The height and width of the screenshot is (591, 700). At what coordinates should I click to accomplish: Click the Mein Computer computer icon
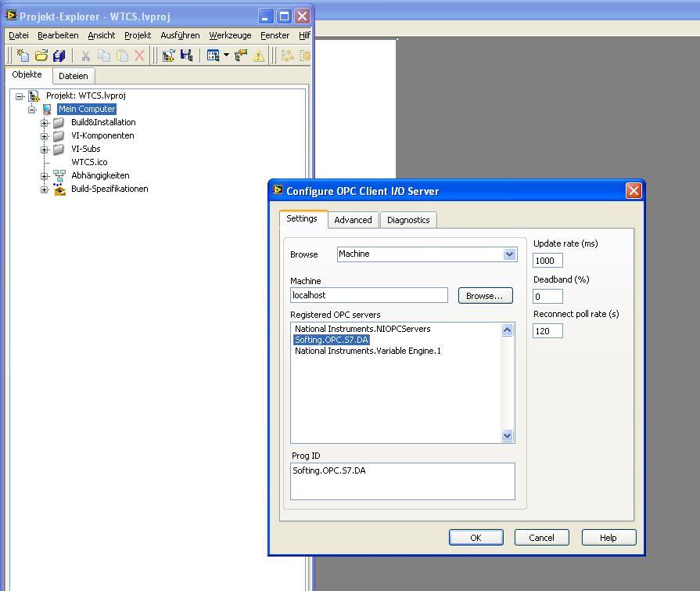(47, 109)
